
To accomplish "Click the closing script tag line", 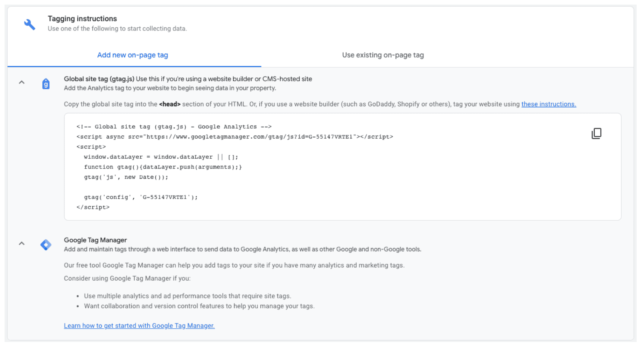I will 93,207.
